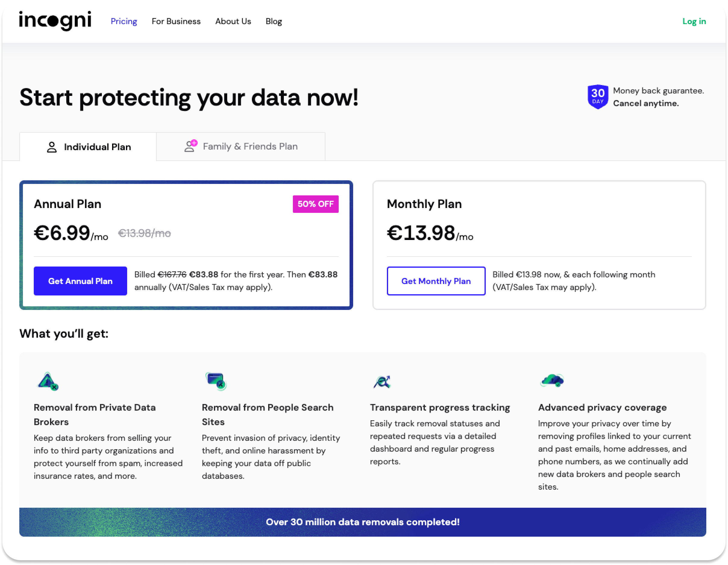The image size is (728, 565).
Task: Click the Advanced privacy coverage cloud icon
Action: (x=552, y=380)
